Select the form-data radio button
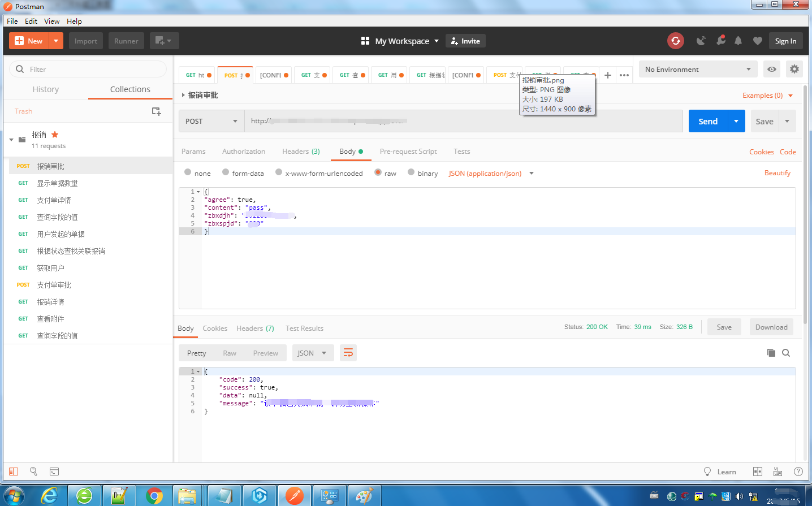The image size is (812, 506). tap(226, 172)
